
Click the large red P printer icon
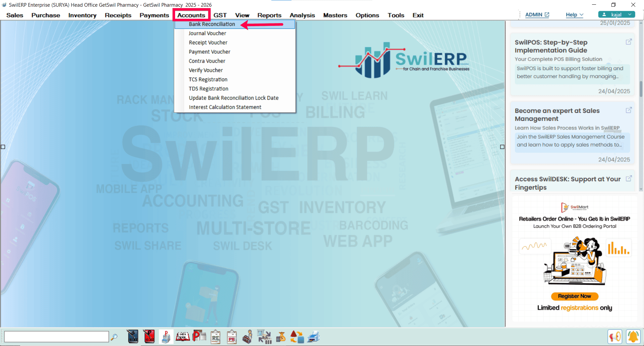199,336
